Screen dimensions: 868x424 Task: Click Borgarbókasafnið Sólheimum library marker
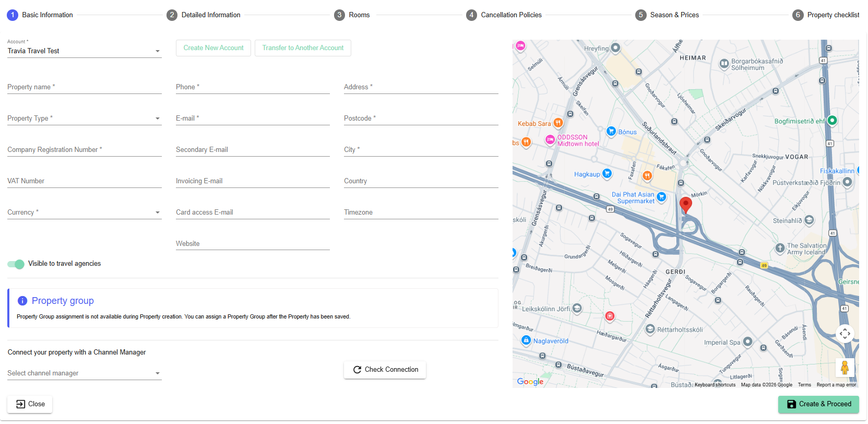tap(724, 64)
